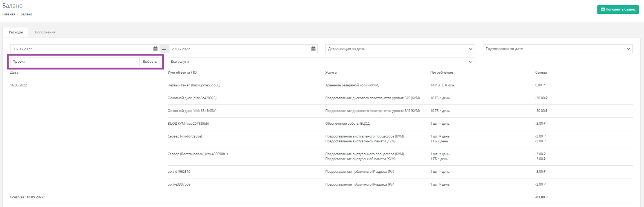This screenshot has height=207, width=644.
Task: Expand the Группировка по дате dropdown
Action: coord(557,49)
